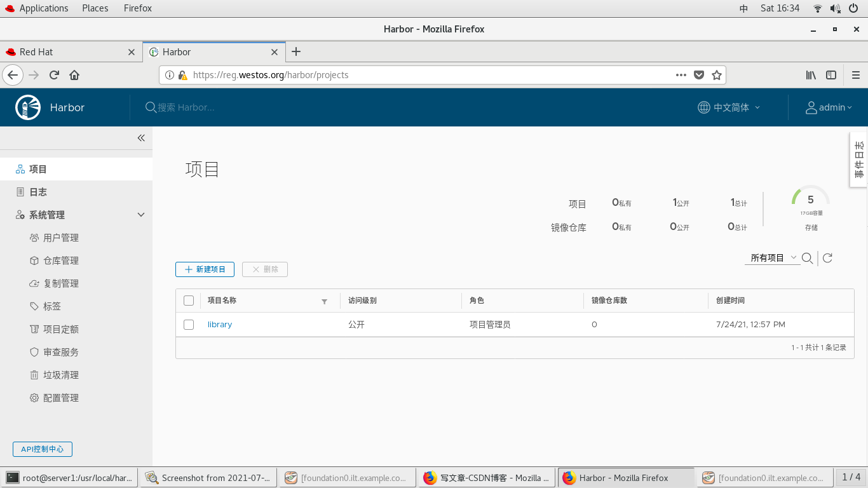This screenshot has height=488, width=868.
Task: Close the Harbor tab
Action: click(x=275, y=52)
